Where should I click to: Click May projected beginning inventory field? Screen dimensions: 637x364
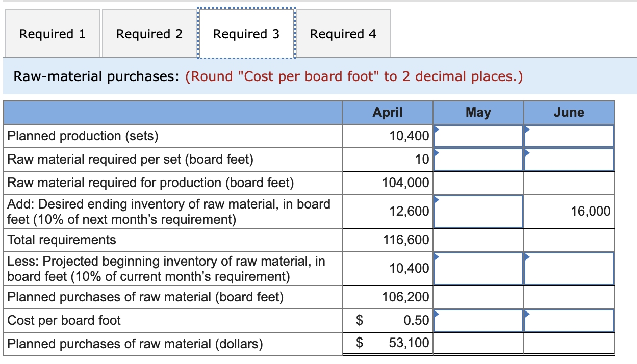tap(478, 269)
